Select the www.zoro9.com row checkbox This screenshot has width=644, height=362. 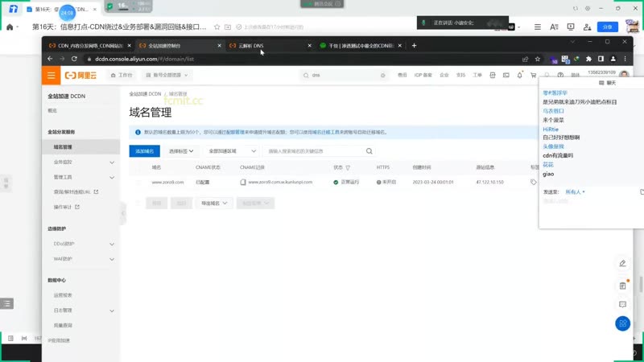coord(138,182)
